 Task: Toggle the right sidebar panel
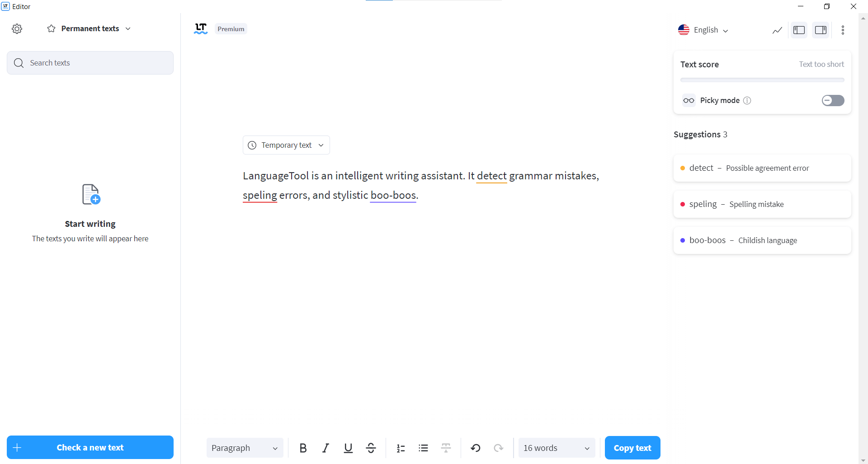coord(821,30)
